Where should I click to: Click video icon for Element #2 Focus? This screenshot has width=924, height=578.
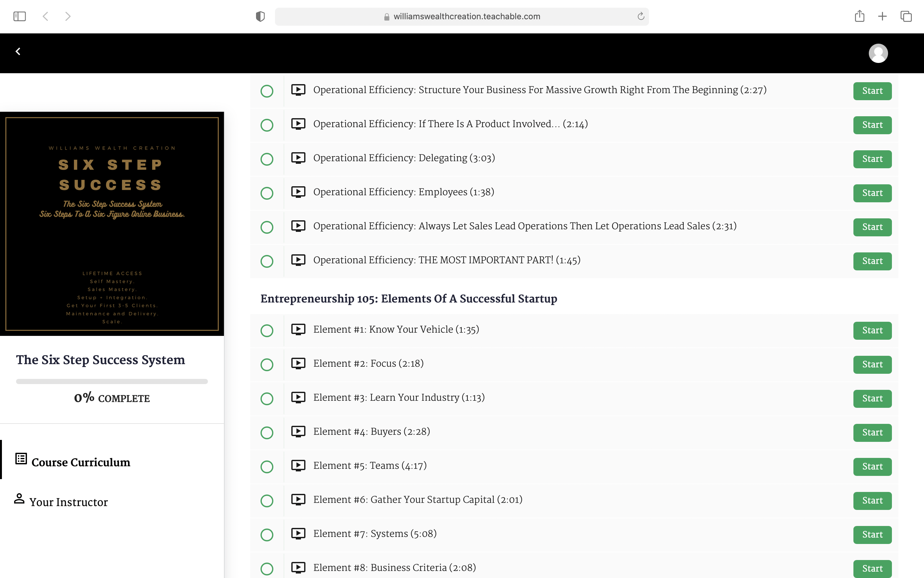point(298,363)
